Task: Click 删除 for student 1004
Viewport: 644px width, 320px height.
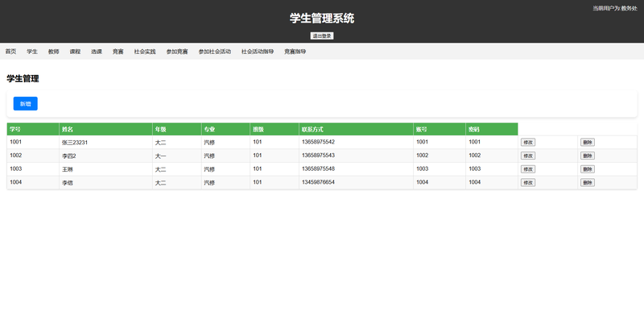Action: [x=588, y=183]
